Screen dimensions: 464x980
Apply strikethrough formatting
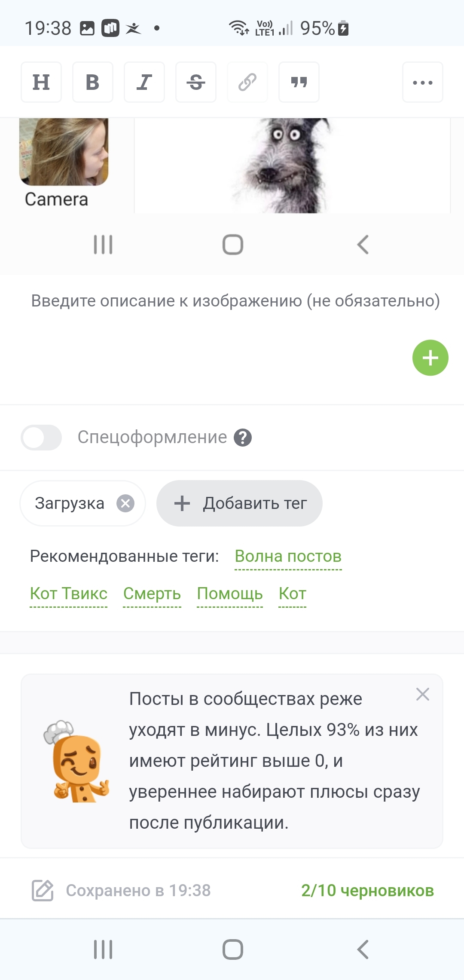pyautogui.click(x=196, y=82)
